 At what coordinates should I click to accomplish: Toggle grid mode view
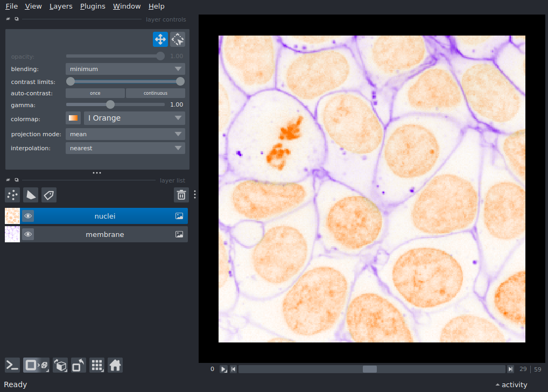[x=97, y=365]
